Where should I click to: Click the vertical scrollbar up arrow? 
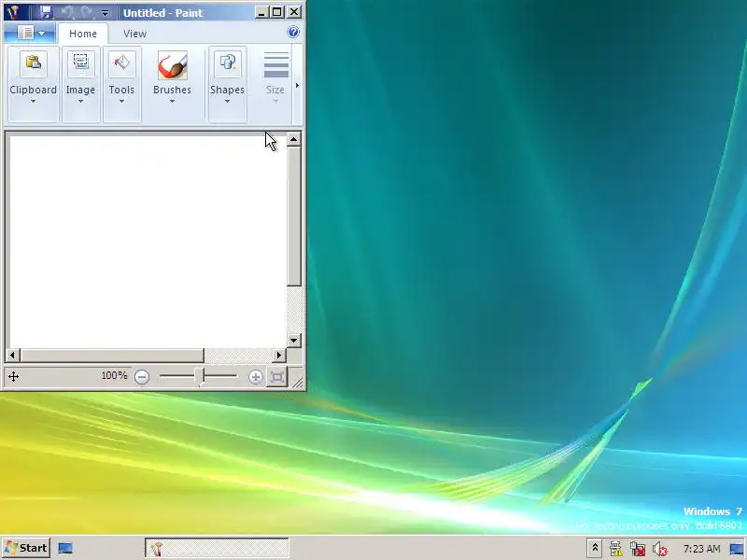tap(293, 139)
